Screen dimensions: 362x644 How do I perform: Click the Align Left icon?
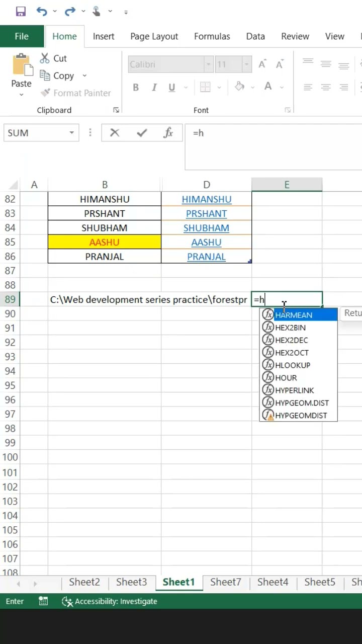point(308,87)
